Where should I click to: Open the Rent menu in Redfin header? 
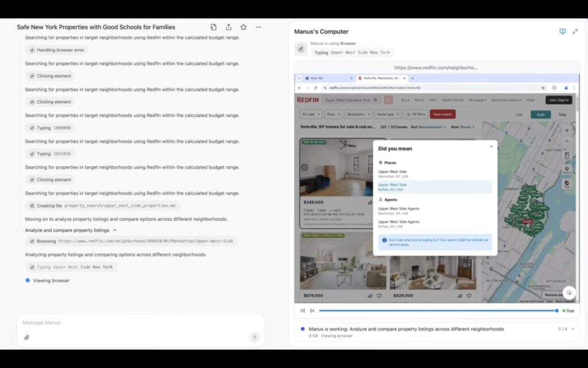(x=419, y=100)
